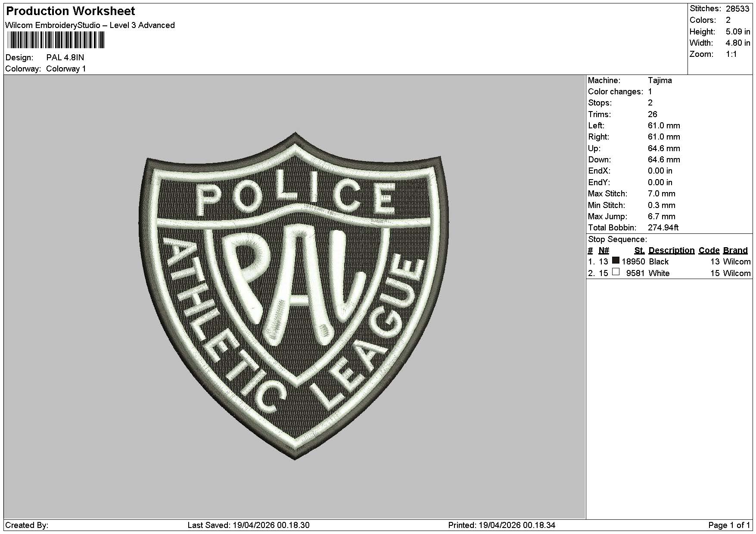Select the "Up:" extent label
The width and height of the screenshot is (756, 534).
coord(594,149)
